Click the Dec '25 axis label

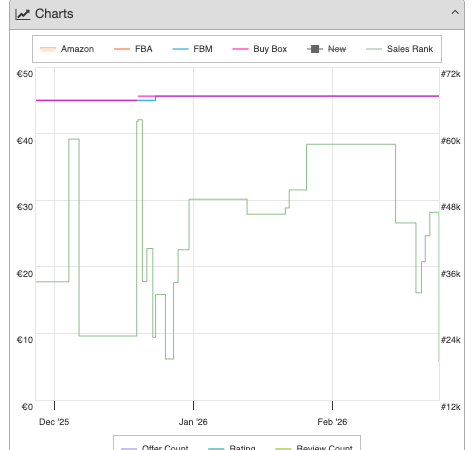tap(54, 422)
